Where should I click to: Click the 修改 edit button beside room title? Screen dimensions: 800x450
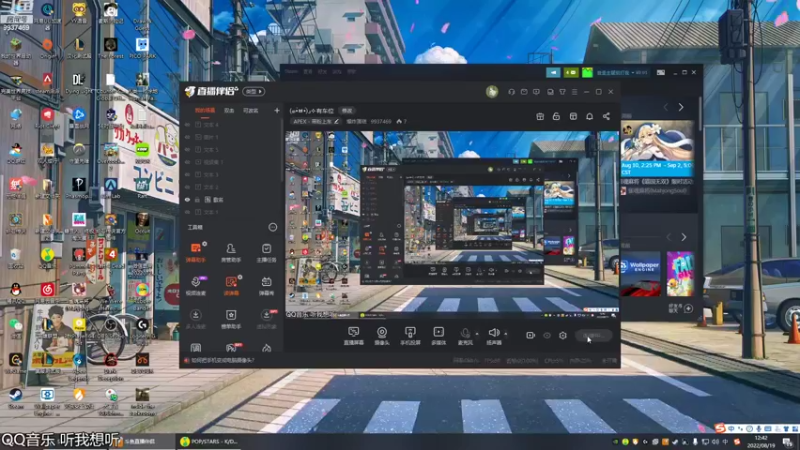[347, 110]
